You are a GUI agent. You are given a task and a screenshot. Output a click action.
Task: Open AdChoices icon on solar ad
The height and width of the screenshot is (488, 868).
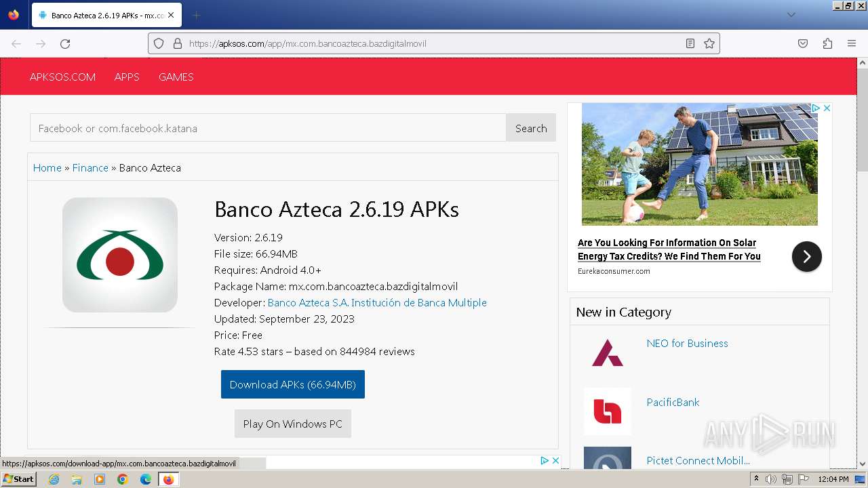coord(816,108)
